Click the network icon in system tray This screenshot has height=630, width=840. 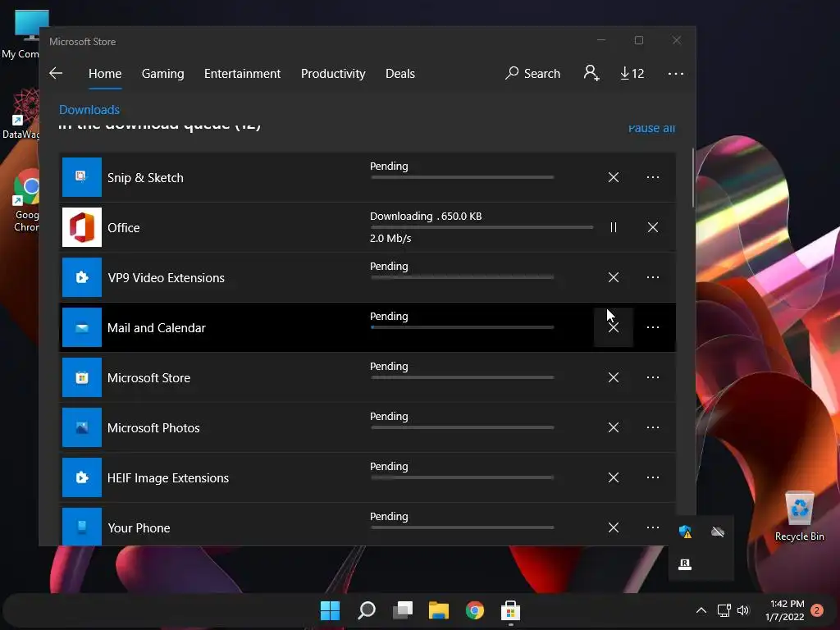point(724,610)
